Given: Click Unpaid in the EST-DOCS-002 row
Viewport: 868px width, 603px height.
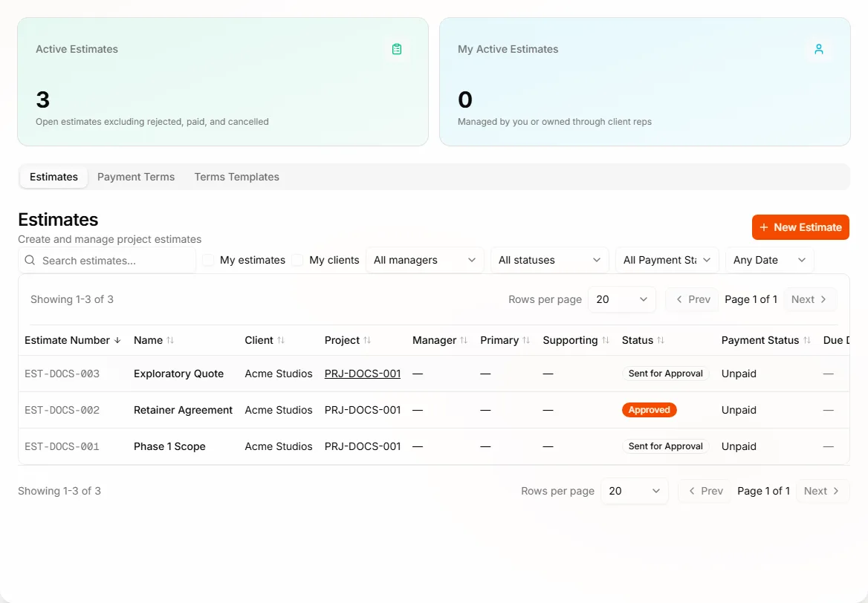Looking at the screenshot, I should click(x=739, y=410).
